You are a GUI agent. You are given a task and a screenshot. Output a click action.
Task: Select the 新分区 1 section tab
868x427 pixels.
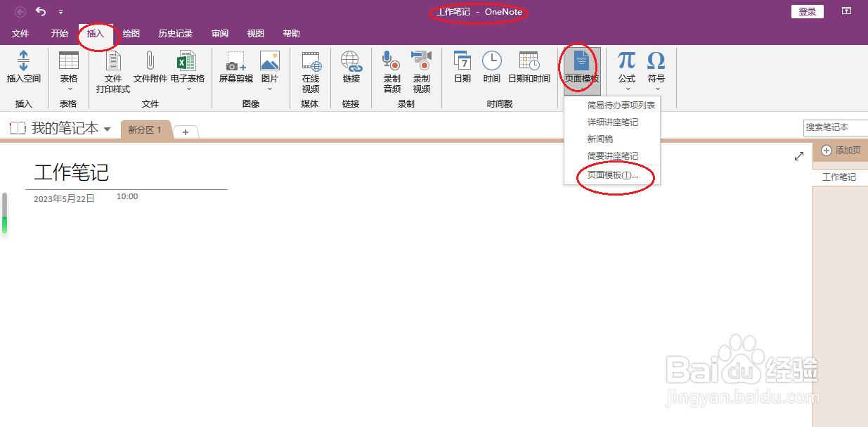pos(145,130)
